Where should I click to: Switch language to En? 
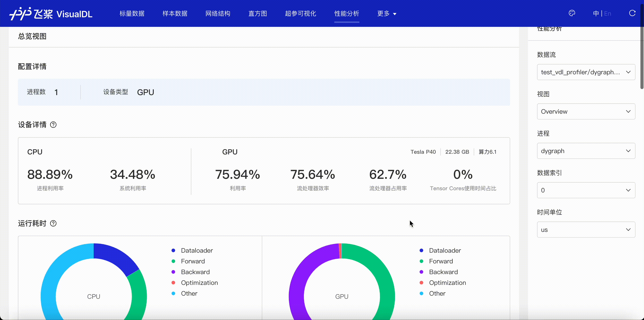pyautogui.click(x=608, y=13)
